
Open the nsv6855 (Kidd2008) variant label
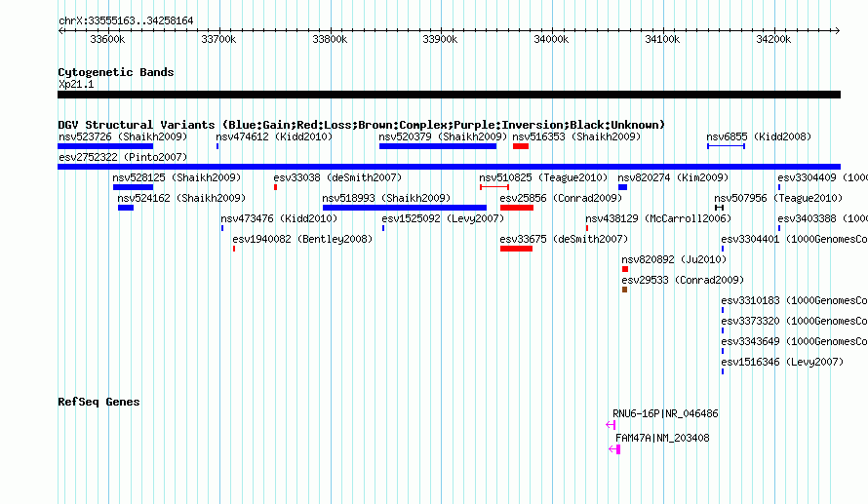coord(759,136)
